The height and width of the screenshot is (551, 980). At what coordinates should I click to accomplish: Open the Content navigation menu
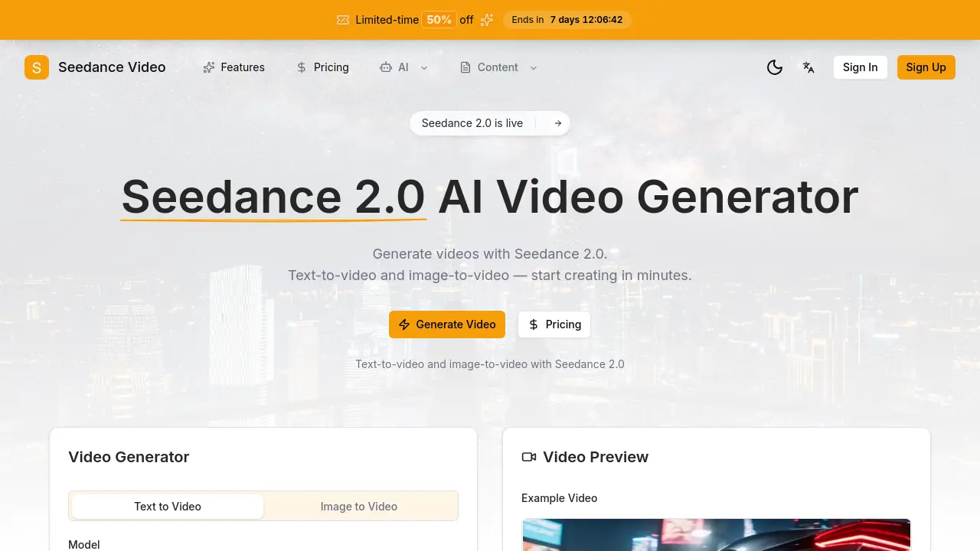(x=498, y=67)
